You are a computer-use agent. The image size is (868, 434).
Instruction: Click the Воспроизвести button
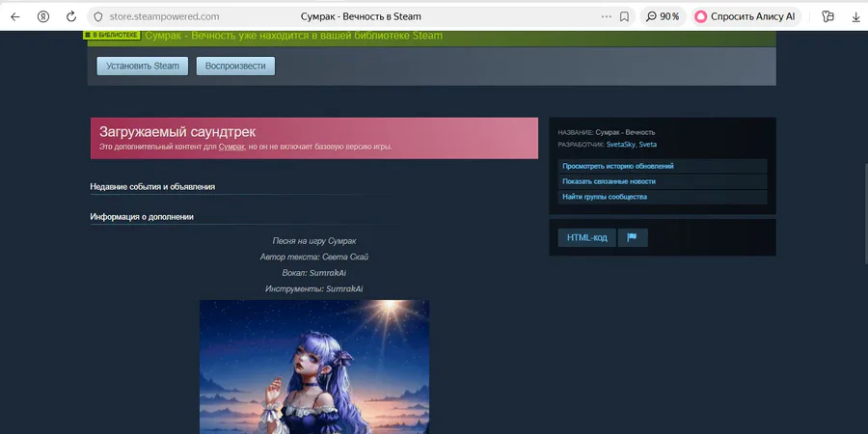(235, 66)
